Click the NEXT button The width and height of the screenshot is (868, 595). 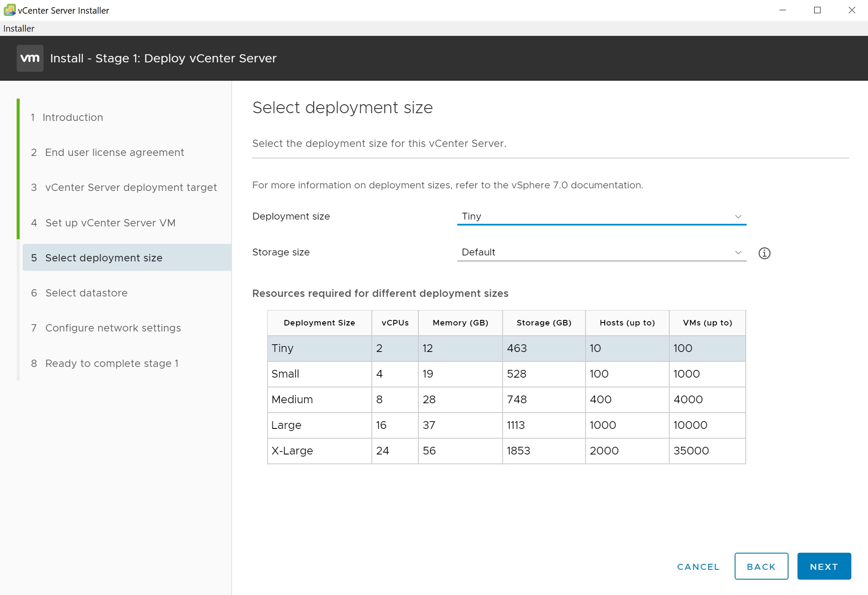(824, 566)
